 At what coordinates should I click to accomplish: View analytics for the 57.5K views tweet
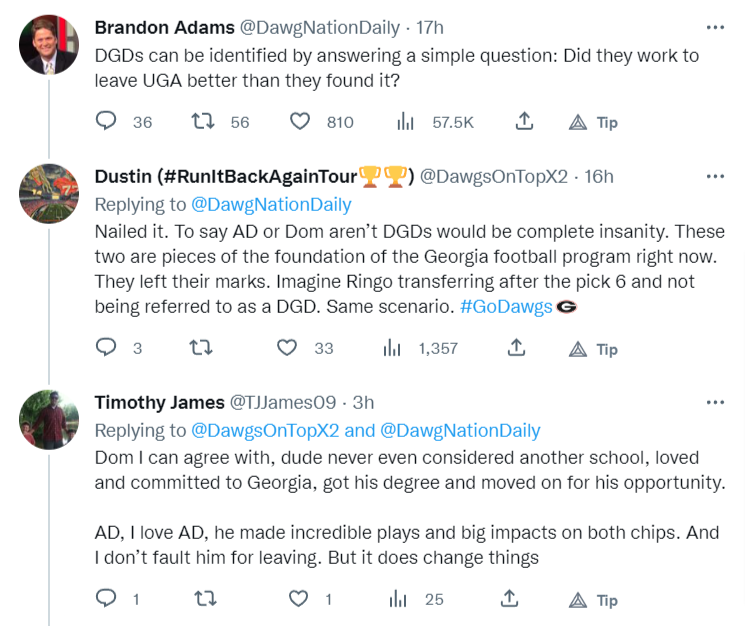(406, 122)
